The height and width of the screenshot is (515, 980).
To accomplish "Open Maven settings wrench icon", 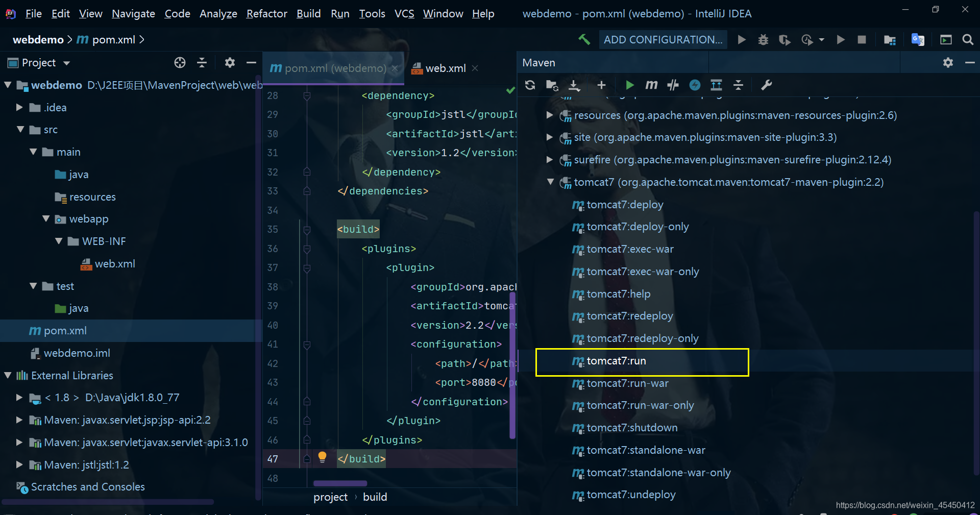I will pos(766,85).
